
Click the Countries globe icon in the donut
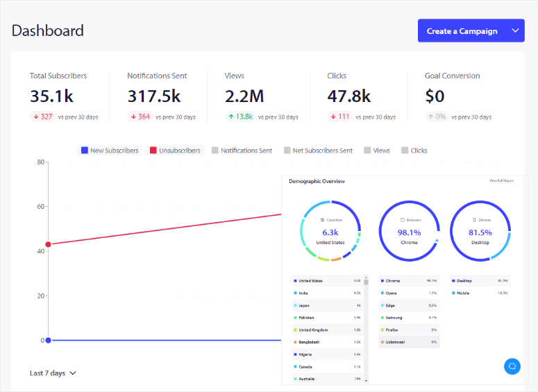point(323,220)
